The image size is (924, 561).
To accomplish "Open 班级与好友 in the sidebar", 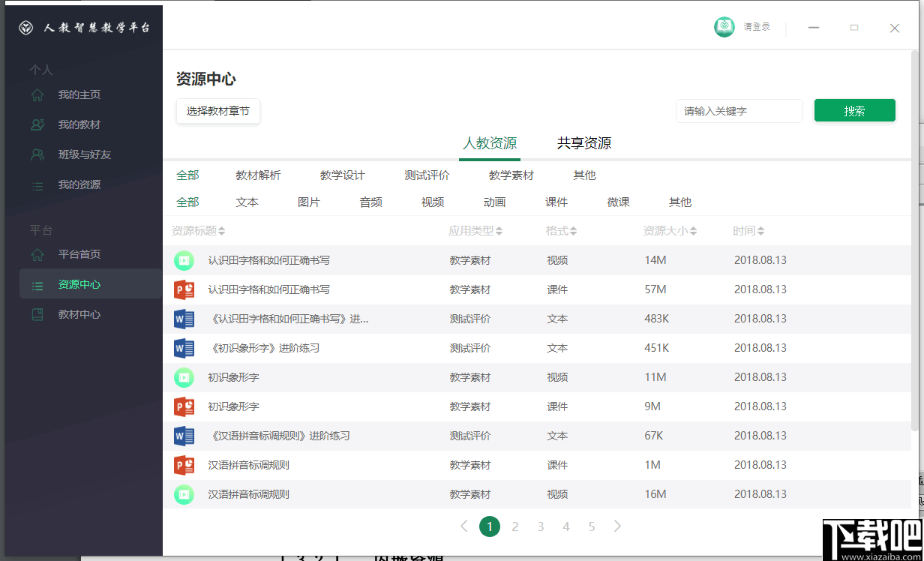I will click(35, 154).
